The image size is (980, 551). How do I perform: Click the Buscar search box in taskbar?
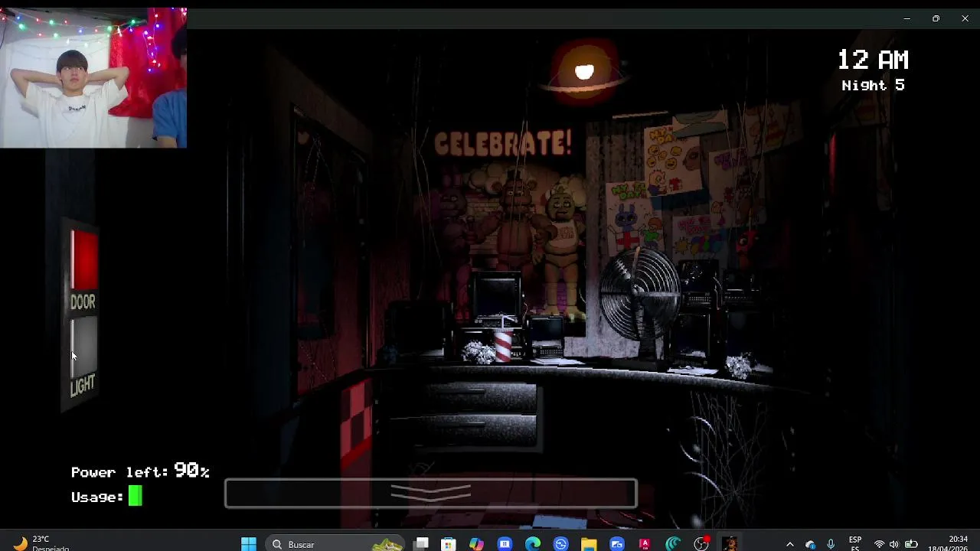coord(335,544)
